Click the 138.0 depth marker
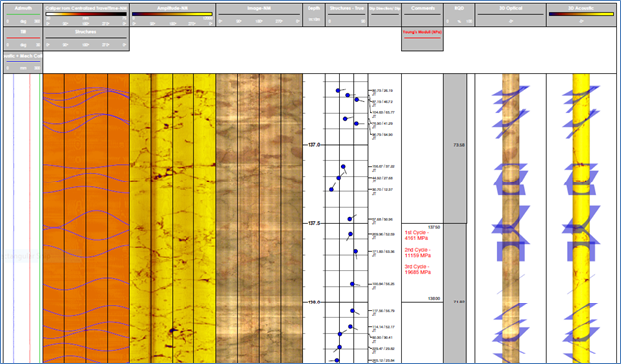Image resolution: width=621 pixels, height=364 pixels. [x=314, y=302]
